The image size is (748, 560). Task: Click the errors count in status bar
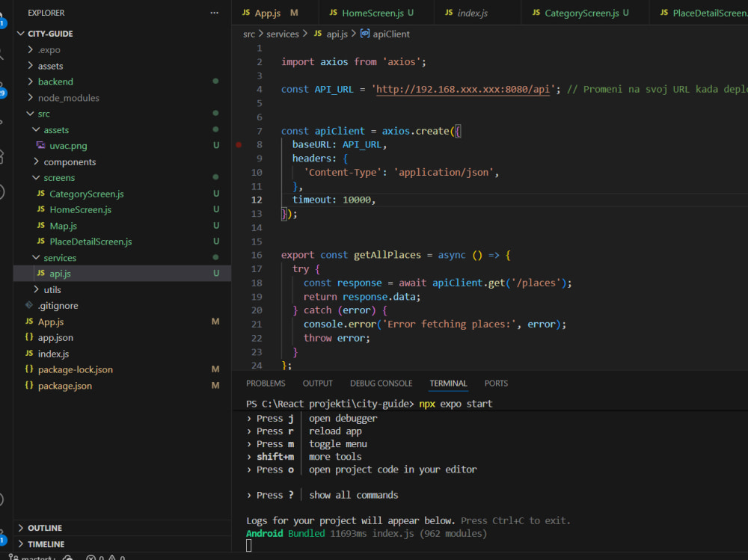point(95,557)
